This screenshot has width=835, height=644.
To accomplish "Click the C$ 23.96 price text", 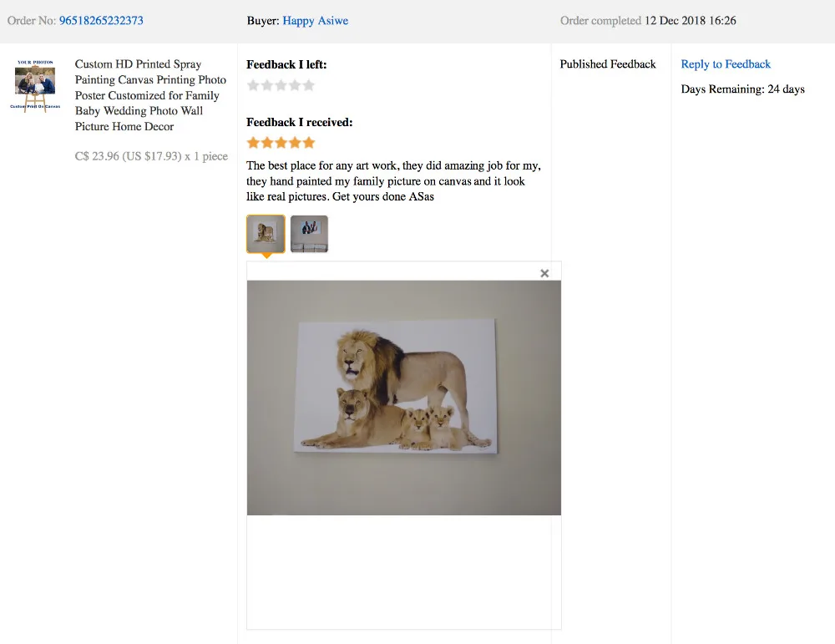I will [x=151, y=156].
